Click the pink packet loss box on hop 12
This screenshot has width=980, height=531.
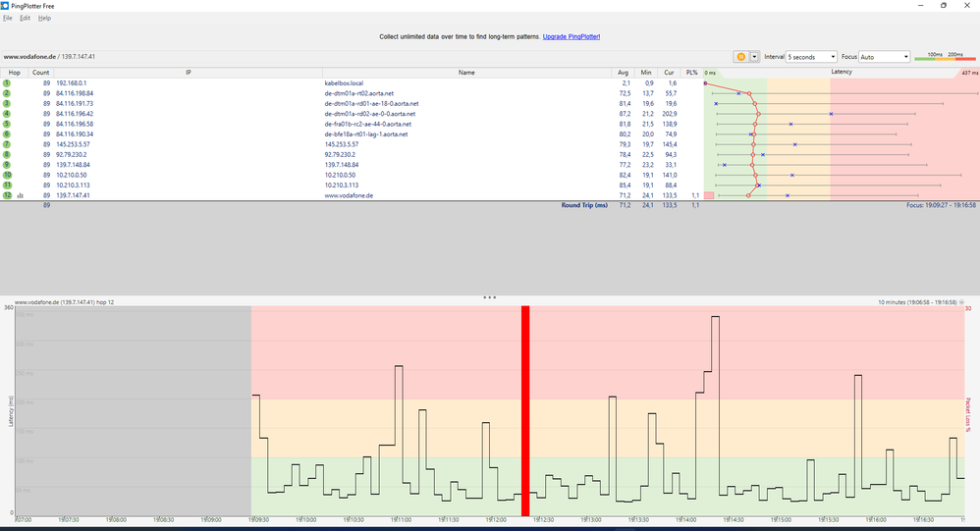tap(709, 195)
